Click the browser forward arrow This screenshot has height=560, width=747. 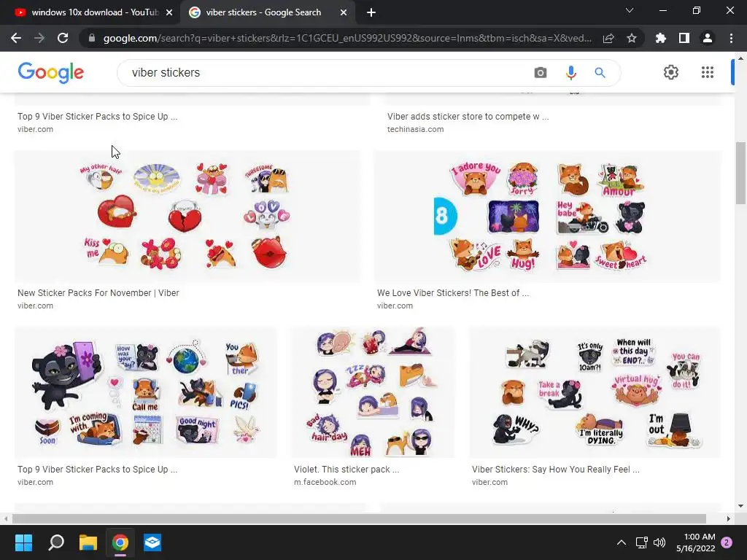(39, 38)
